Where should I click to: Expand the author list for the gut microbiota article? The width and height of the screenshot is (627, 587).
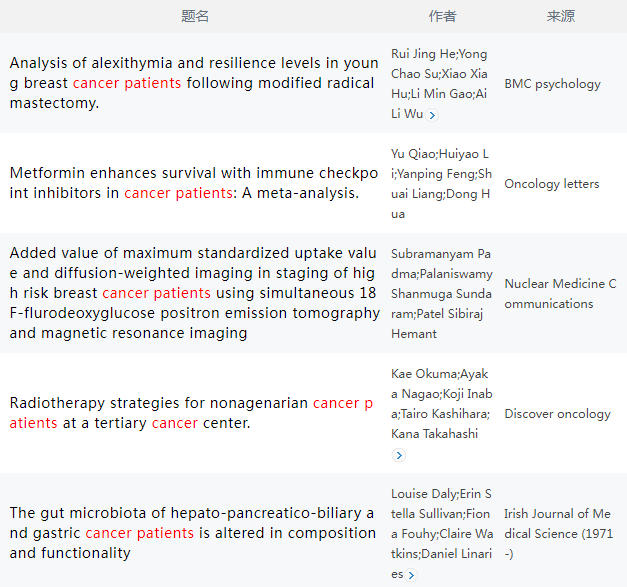(x=410, y=575)
